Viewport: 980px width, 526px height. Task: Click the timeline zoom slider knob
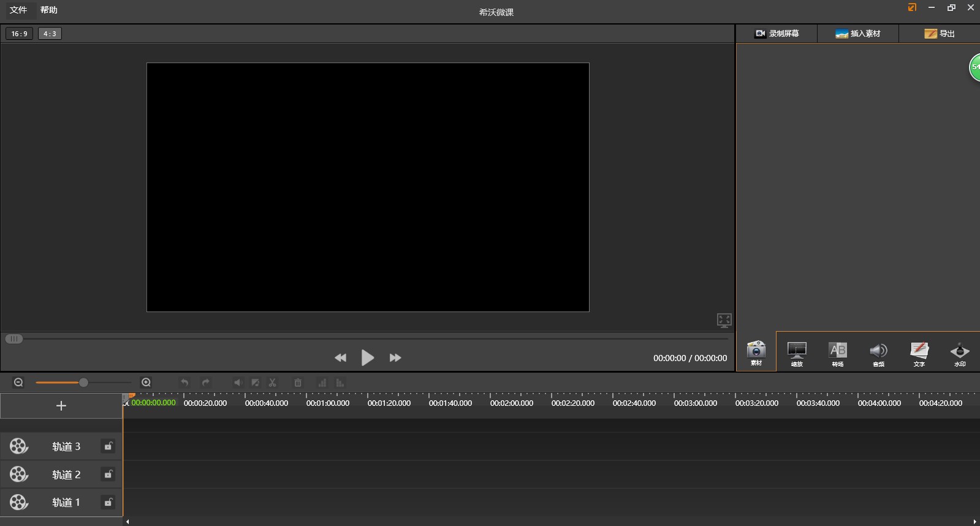click(83, 383)
